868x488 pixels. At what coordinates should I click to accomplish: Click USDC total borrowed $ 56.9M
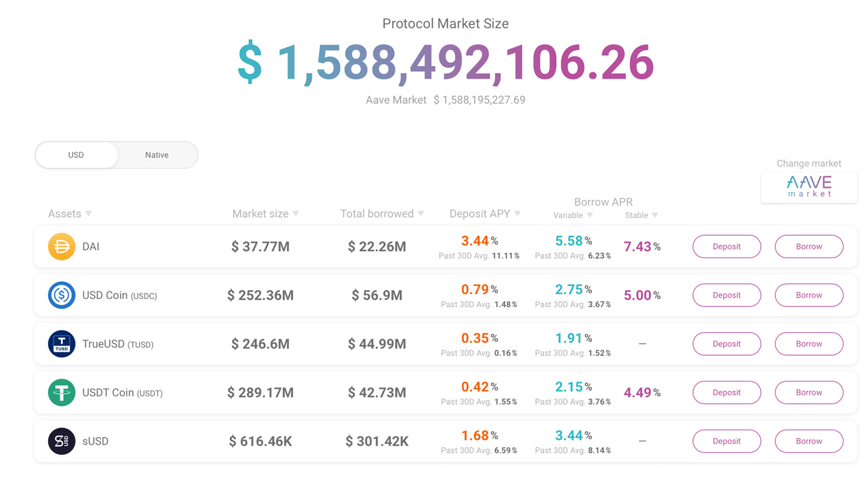click(x=377, y=296)
